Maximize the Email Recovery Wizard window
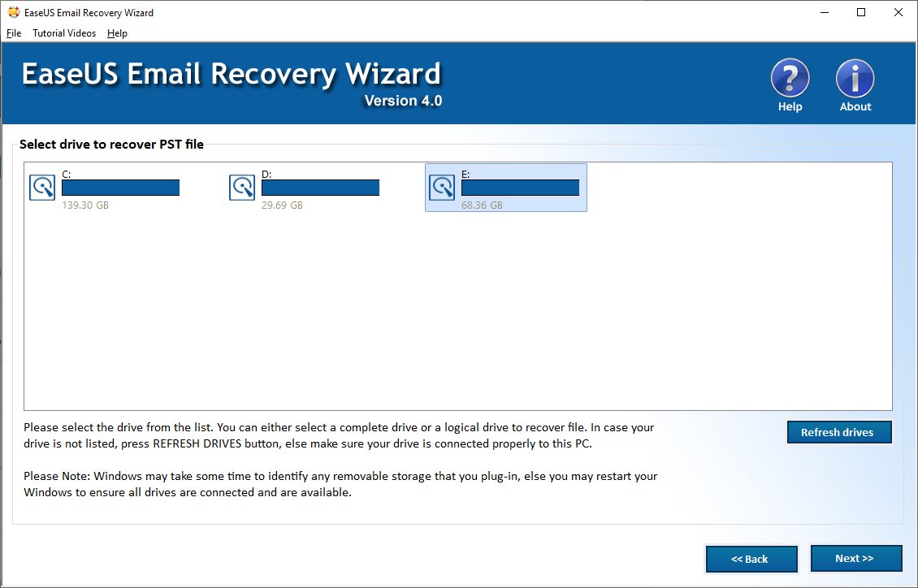918x588 pixels. click(861, 12)
